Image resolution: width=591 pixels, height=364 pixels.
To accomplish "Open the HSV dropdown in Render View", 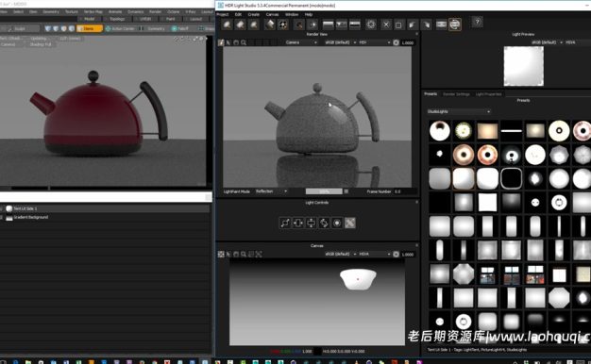I will [374, 42].
